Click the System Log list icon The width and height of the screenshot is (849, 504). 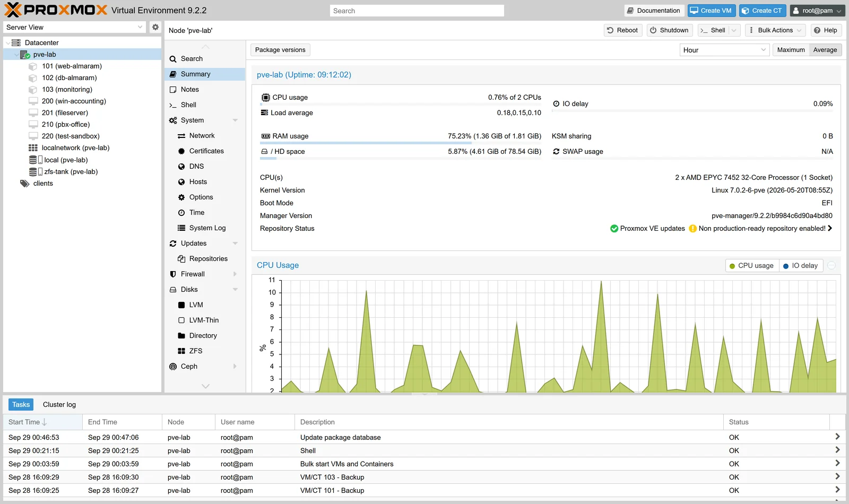pos(181,228)
